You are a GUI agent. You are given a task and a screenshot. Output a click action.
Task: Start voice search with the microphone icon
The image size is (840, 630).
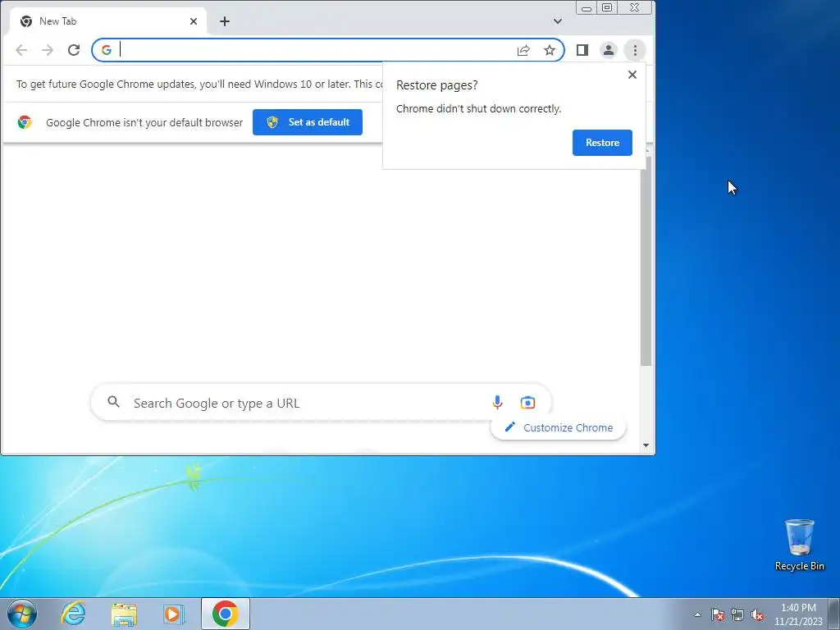click(497, 402)
